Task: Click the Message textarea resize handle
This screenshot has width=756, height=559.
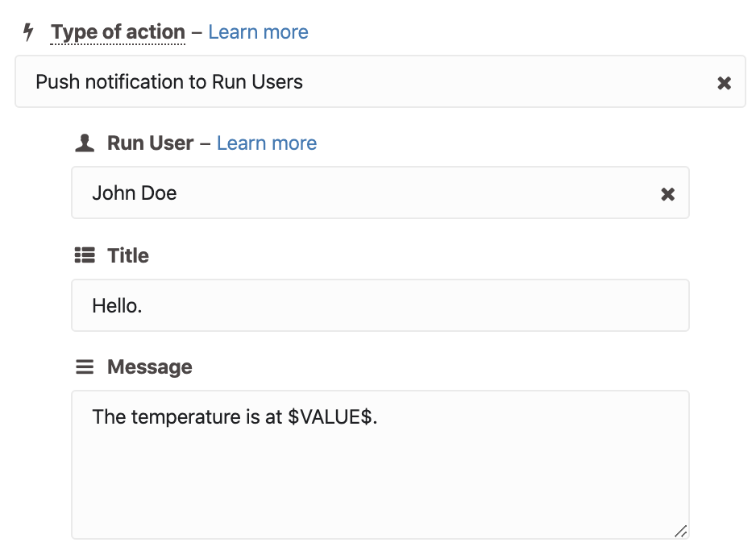Action: pos(680,531)
